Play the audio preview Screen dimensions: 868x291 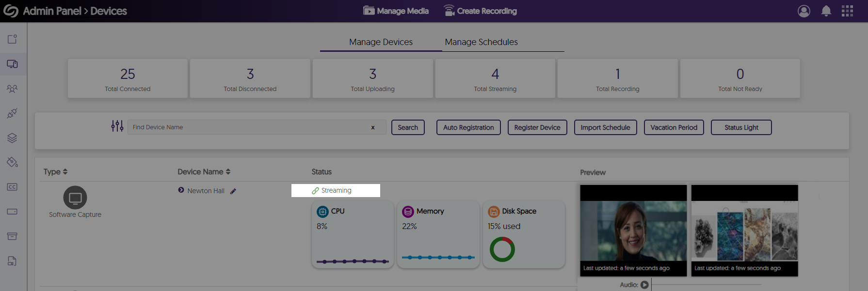[x=644, y=285]
